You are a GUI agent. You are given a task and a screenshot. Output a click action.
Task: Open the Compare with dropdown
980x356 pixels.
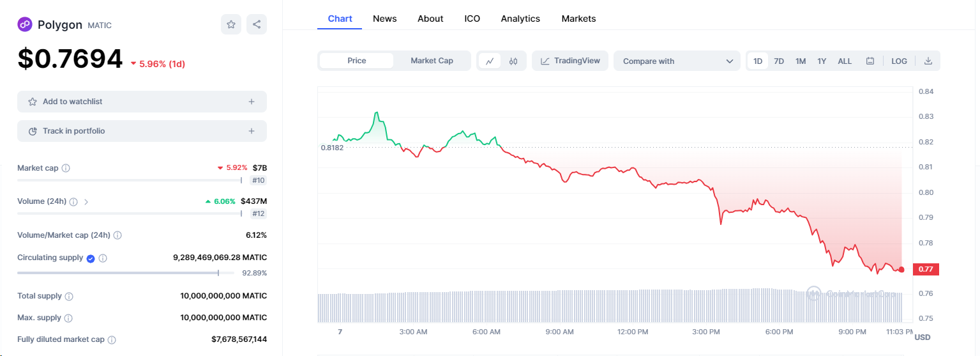[x=677, y=61]
